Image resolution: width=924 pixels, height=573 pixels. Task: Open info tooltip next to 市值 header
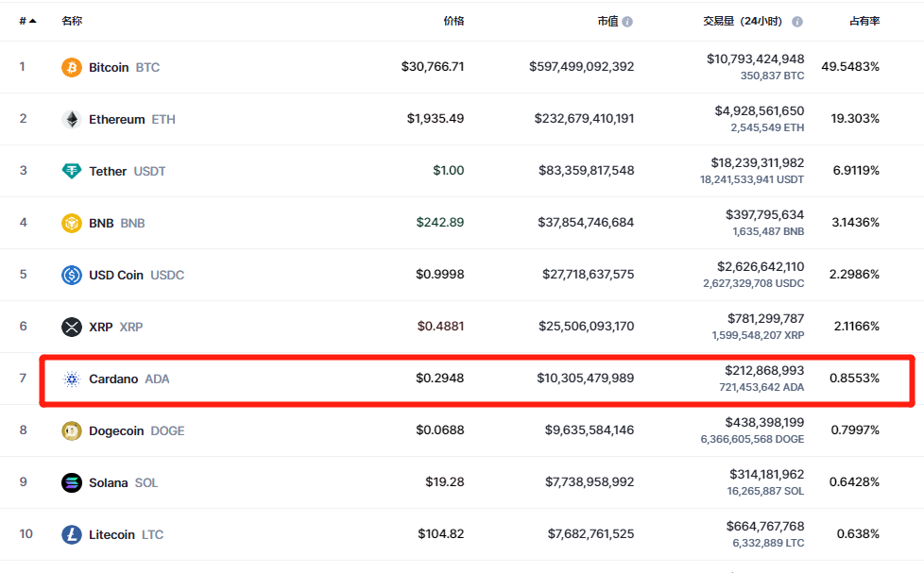[x=627, y=21]
